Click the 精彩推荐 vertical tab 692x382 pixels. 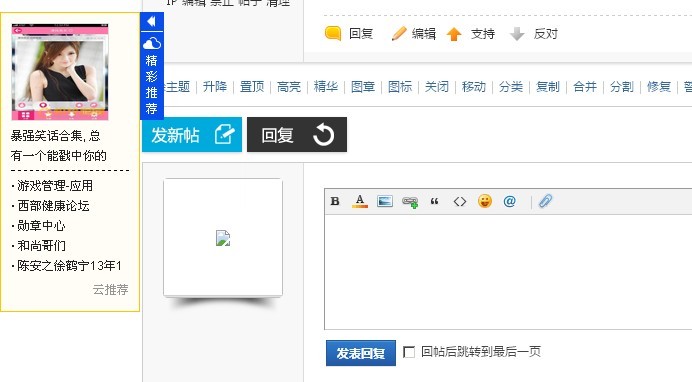pos(151,84)
